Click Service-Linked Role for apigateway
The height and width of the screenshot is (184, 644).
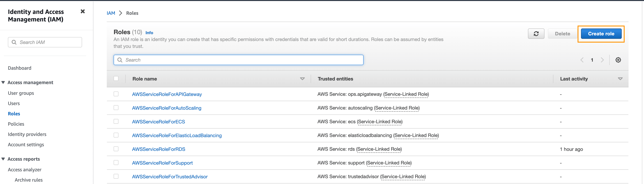406,94
